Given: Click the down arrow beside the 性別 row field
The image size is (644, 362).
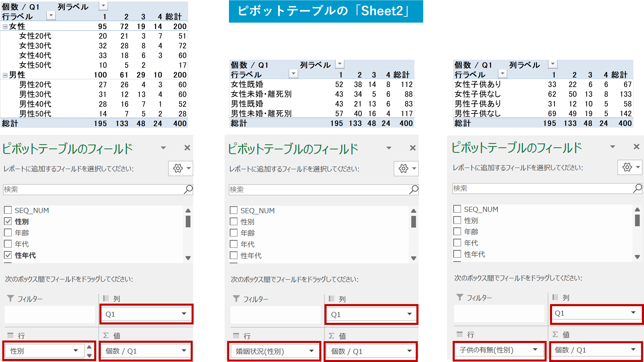Looking at the screenshot, I should click(89, 355).
